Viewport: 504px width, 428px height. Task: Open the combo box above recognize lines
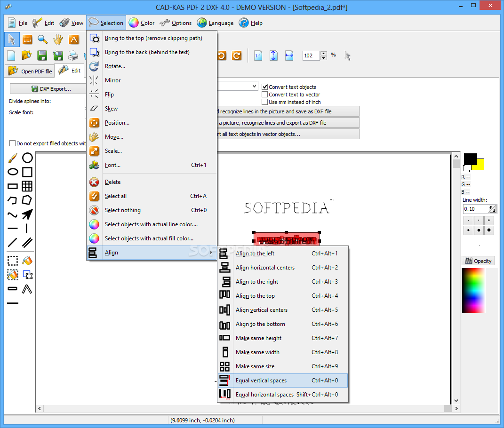pyautogui.click(x=254, y=86)
